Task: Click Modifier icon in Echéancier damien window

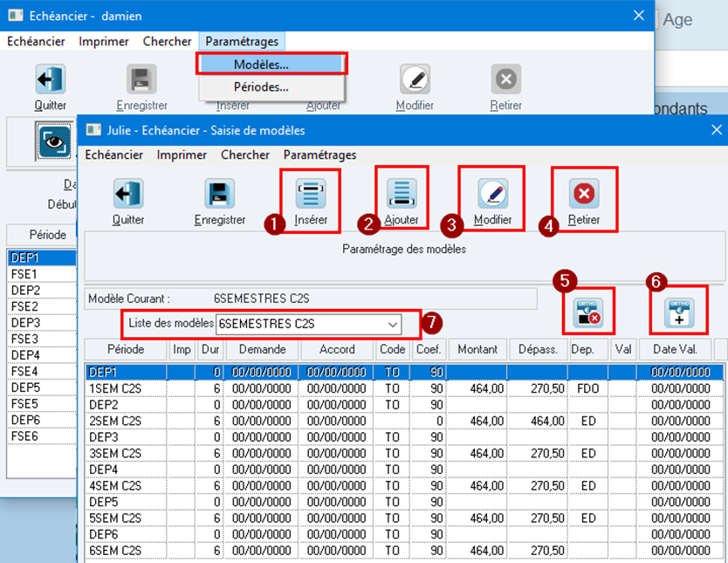Action: click(415, 79)
